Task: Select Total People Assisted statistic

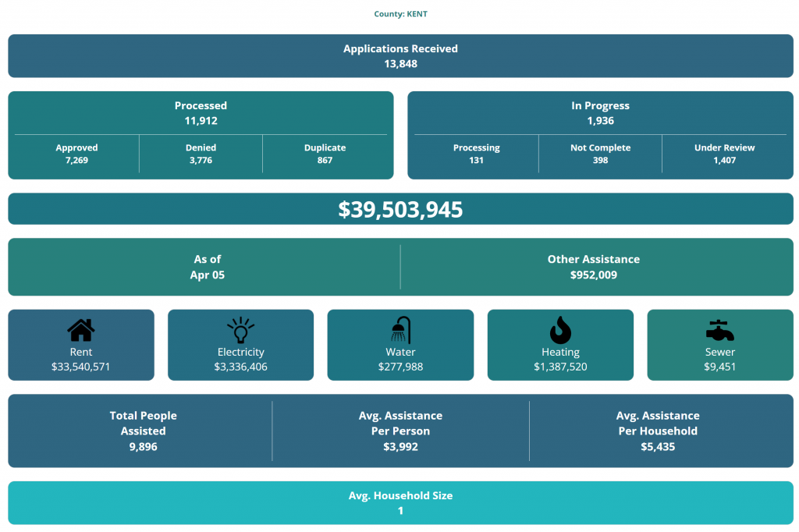Action: pyautogui.click(x=143, y=431)
